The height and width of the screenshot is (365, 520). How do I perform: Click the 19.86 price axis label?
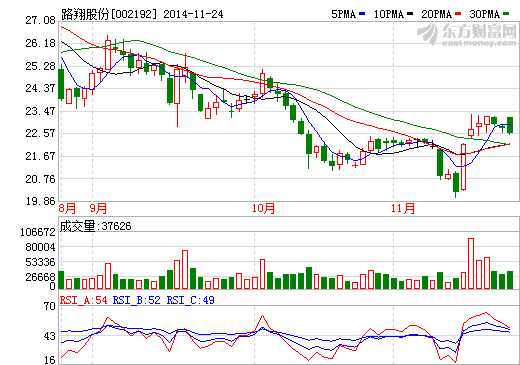pos(40,201)
